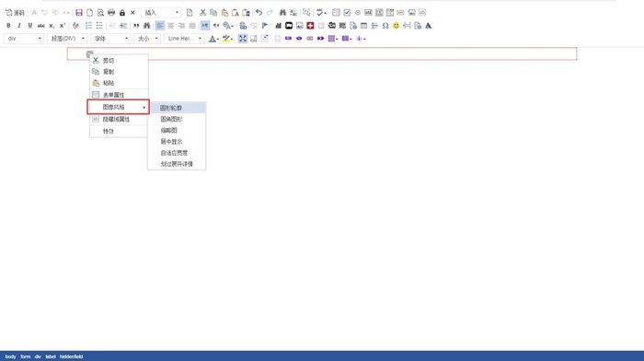Toggle Bold formatting
This screenshot has height=361, width=644.
[8, 26]
